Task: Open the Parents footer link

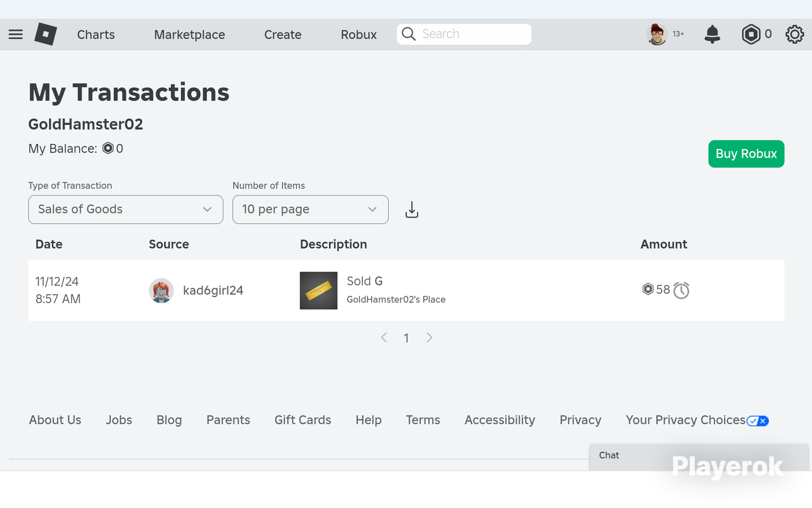Action: 228,420
